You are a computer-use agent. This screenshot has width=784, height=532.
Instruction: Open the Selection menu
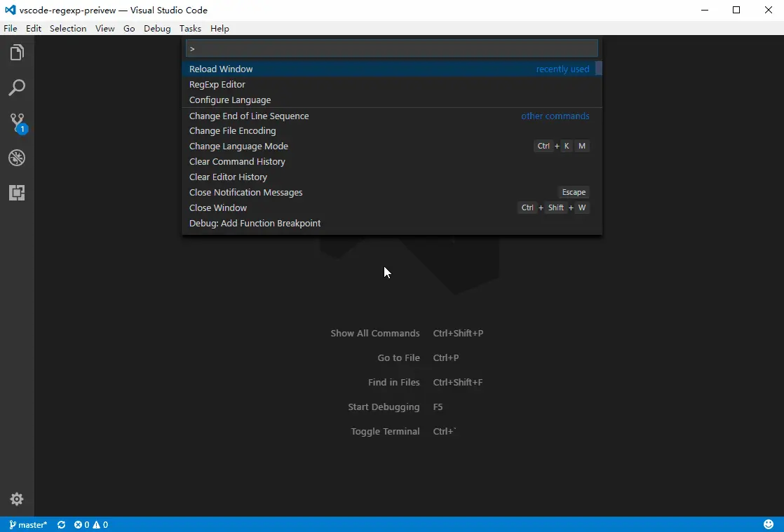(68, 29)
